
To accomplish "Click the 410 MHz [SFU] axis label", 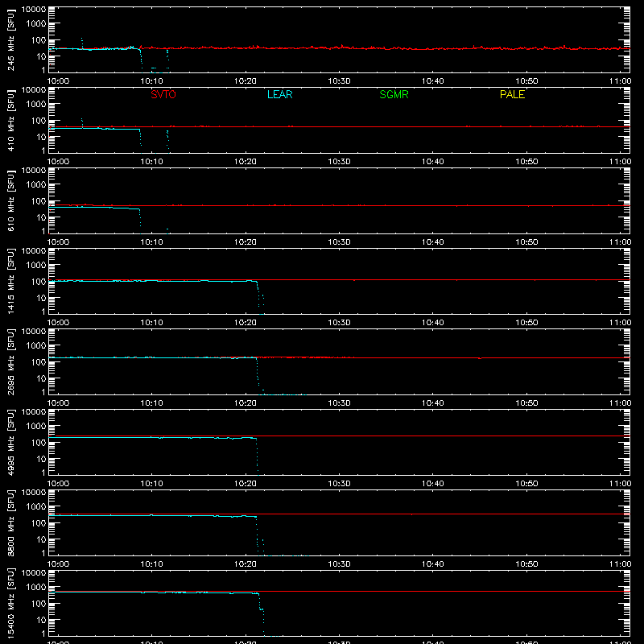I will tap(10, 120).
